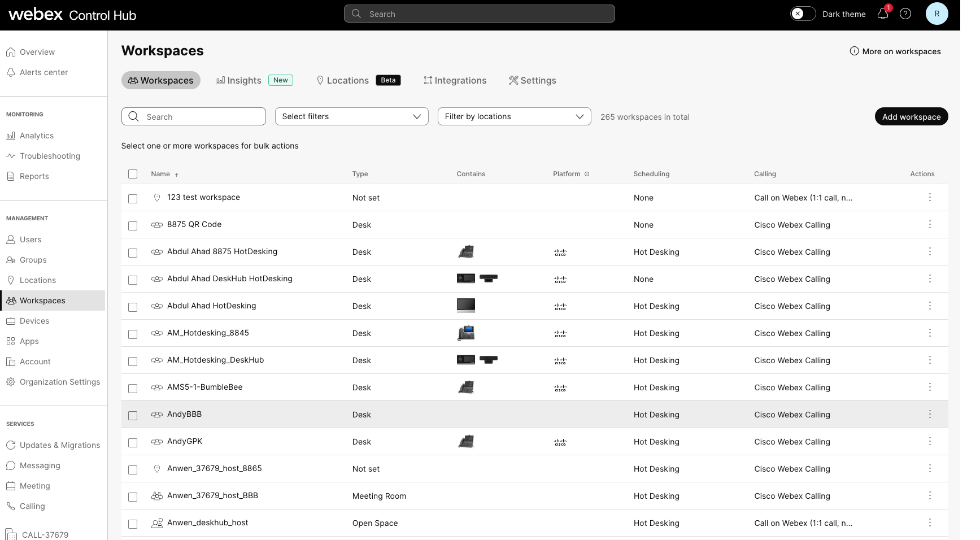Click the magnifier icon in top search bar
Screen dimensions: 980x540
(356, 14)
